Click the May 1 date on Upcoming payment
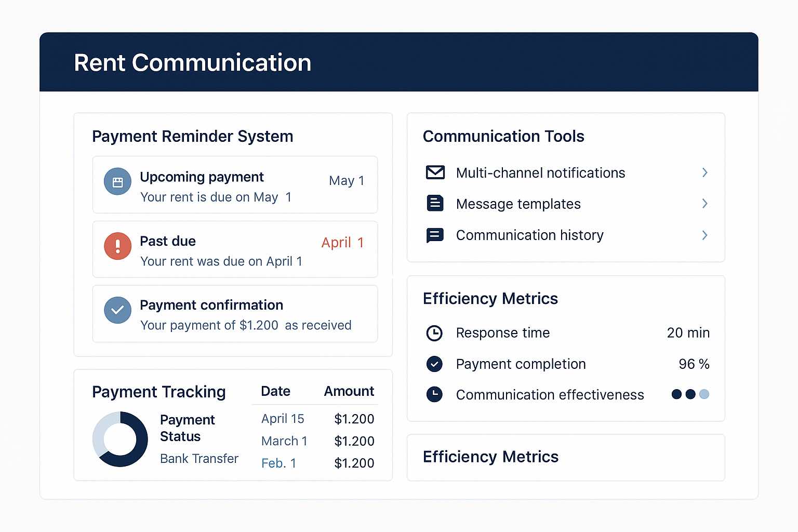 [x=347, y=181]
